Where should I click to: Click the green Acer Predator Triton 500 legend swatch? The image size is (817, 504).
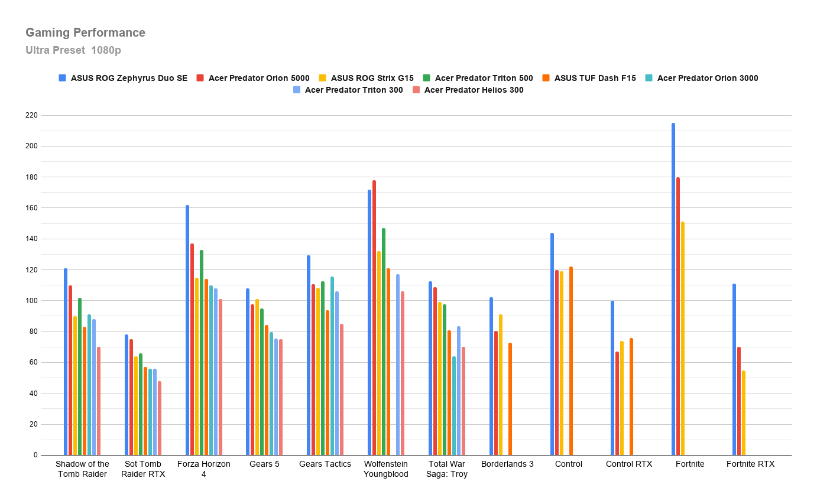pyautogui.click(x=426, y=78)
